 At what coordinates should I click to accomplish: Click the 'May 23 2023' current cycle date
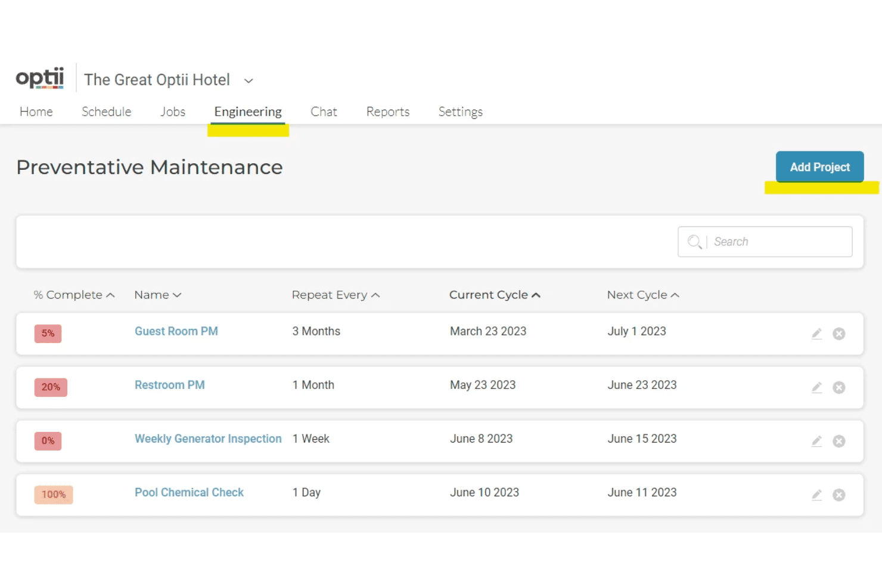point(483,385)
